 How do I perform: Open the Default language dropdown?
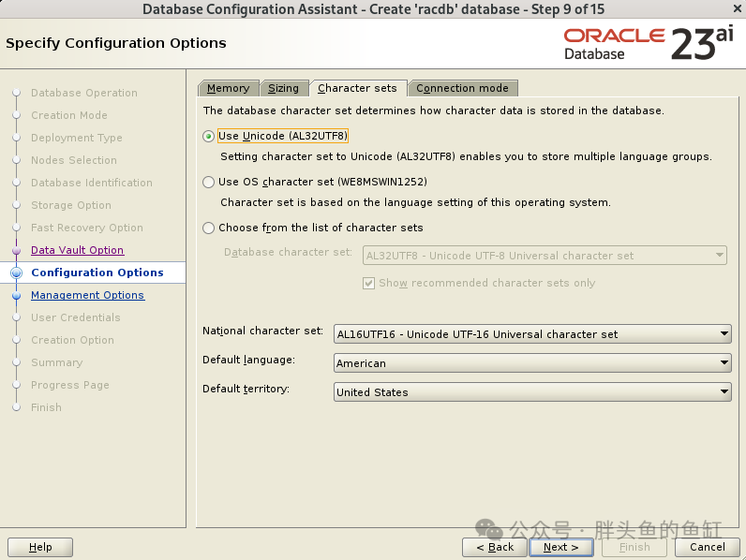pyautogui.click(x=532, y=363)
